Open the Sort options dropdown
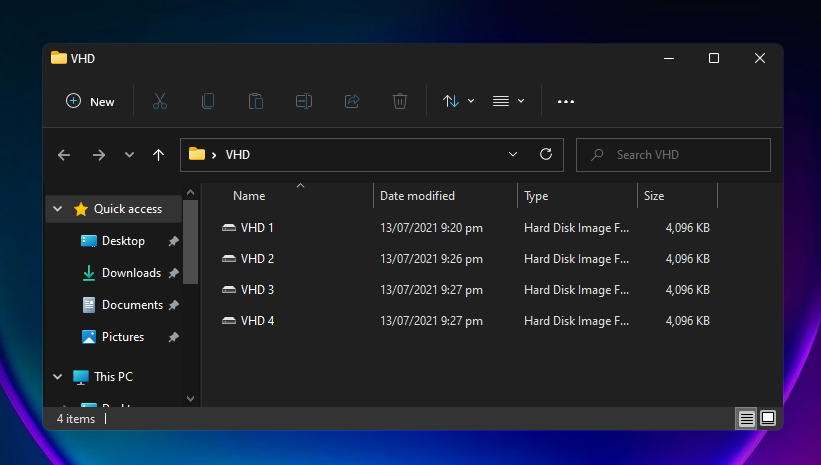Viewport: 821px width, 465px height. (x=459, y=101)
